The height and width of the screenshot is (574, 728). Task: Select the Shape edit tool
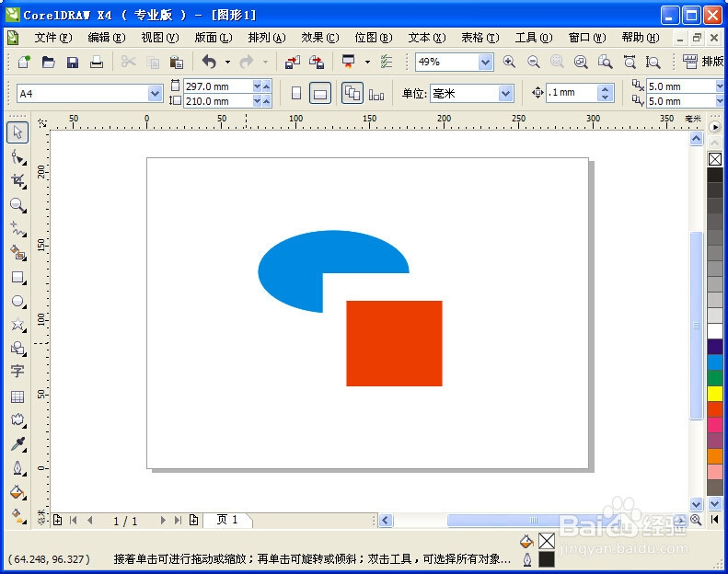point(17,157)
